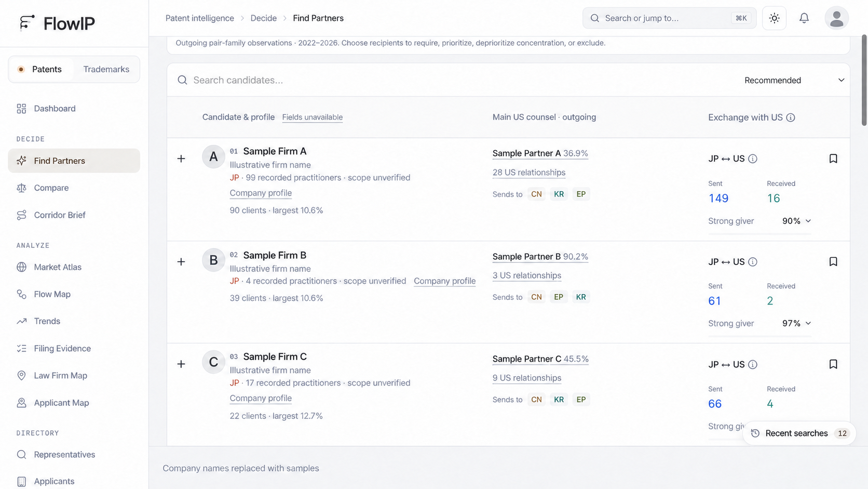Show JP ↔ US info for Firm A

pyautogui.click(x=753, y=158)
